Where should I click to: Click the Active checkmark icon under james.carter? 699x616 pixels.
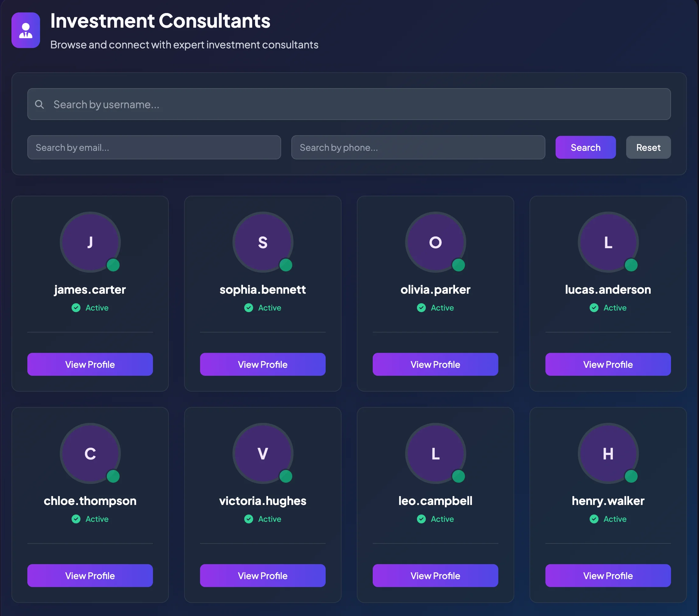click(x=76, y=308)
